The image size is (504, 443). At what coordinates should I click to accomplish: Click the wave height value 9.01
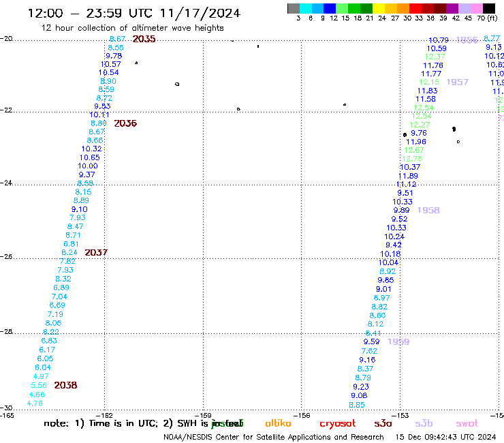(383, 289)
